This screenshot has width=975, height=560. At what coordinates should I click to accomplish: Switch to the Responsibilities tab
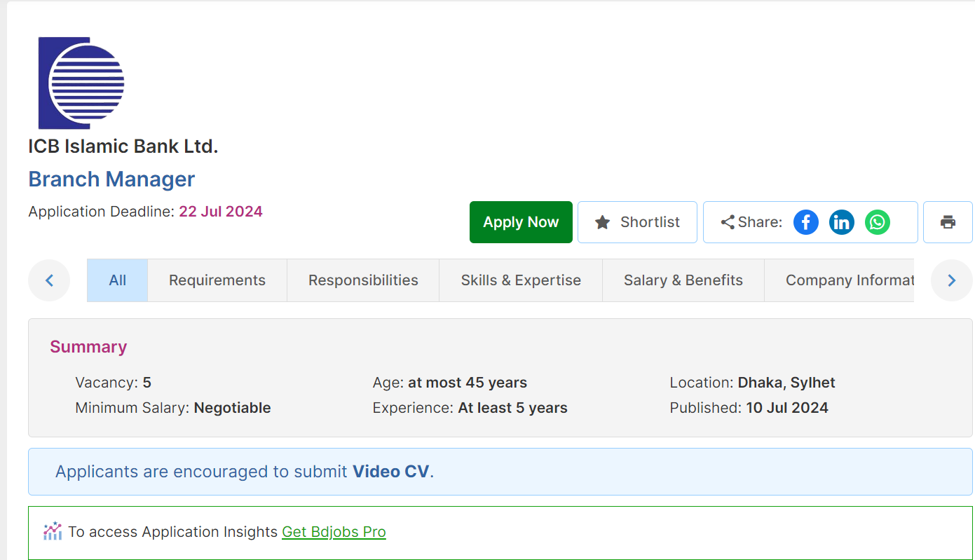pyautogui.click(x=363, y=280)
